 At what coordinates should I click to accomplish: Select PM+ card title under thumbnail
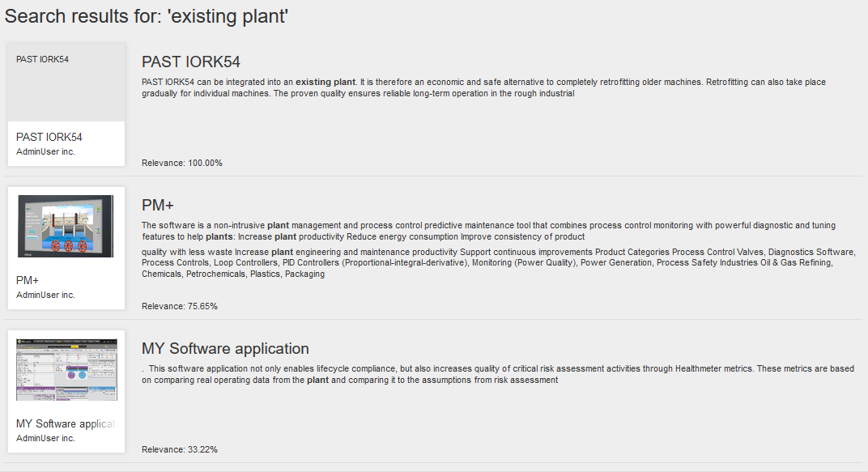28,281
